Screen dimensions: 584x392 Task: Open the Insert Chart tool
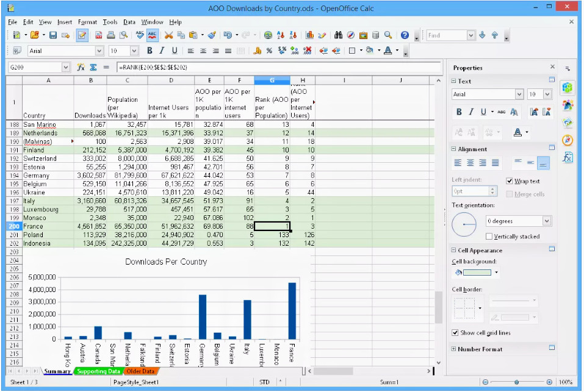[311, 35]
